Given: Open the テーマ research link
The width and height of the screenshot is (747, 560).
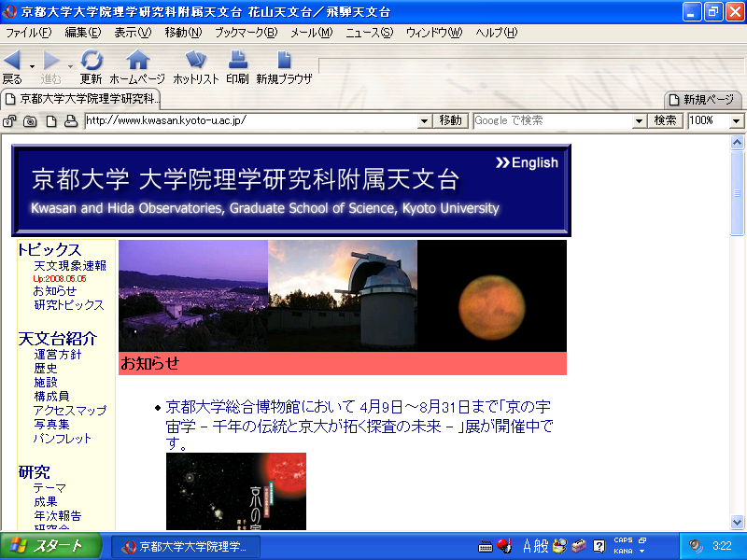Looking at the screenshot, I should click(x=49, y=488).
